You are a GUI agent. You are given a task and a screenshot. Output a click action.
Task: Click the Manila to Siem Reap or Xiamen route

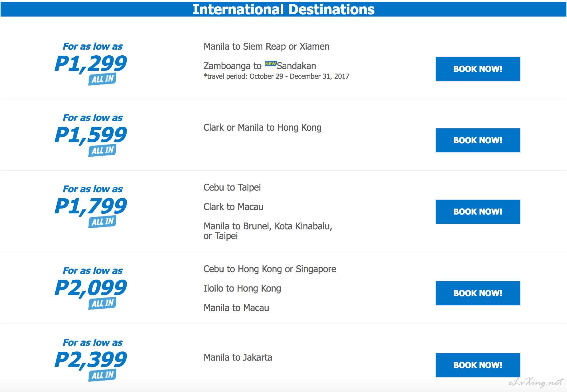[266, 47]
